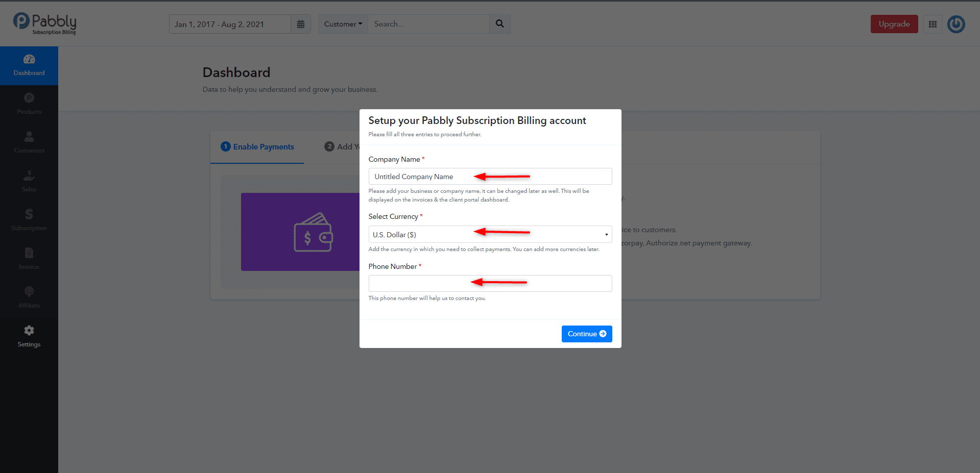This screenshot has width=980, height=473.
Task: Open Invoice in the sidebar
Action: click(x=29, y=260)
